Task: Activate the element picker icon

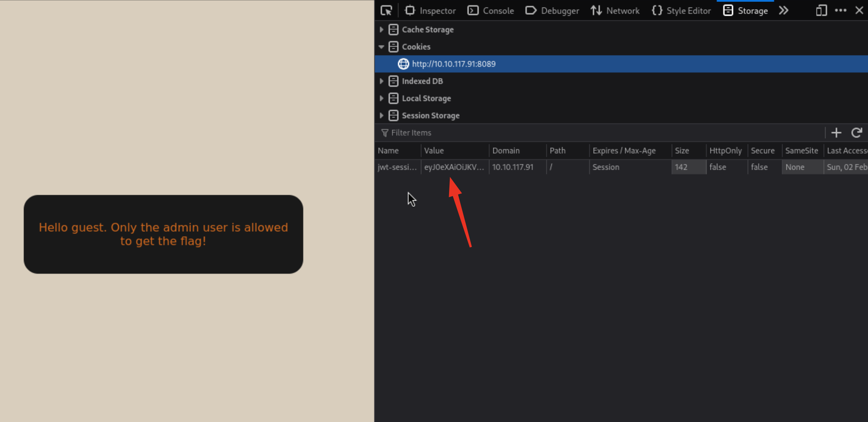Action: (x=386, y=11)
